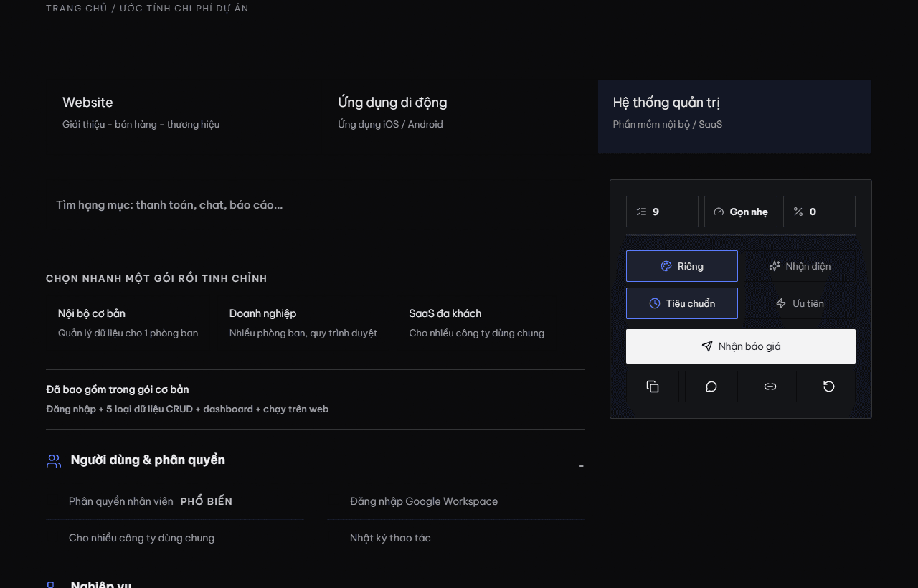
Task: Choose the Tiêu chuẩn timeline option
Action: (x=682, y=303)
